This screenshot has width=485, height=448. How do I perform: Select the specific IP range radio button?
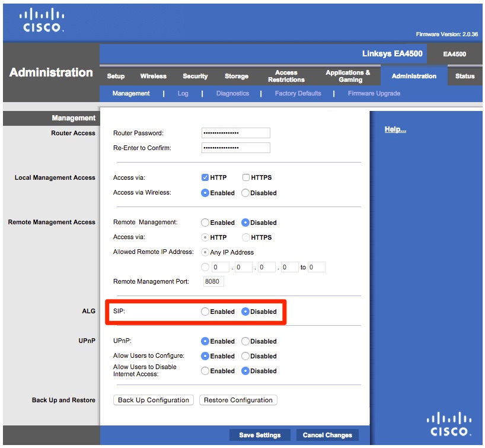pyautogui.click(x=205, y=267)
